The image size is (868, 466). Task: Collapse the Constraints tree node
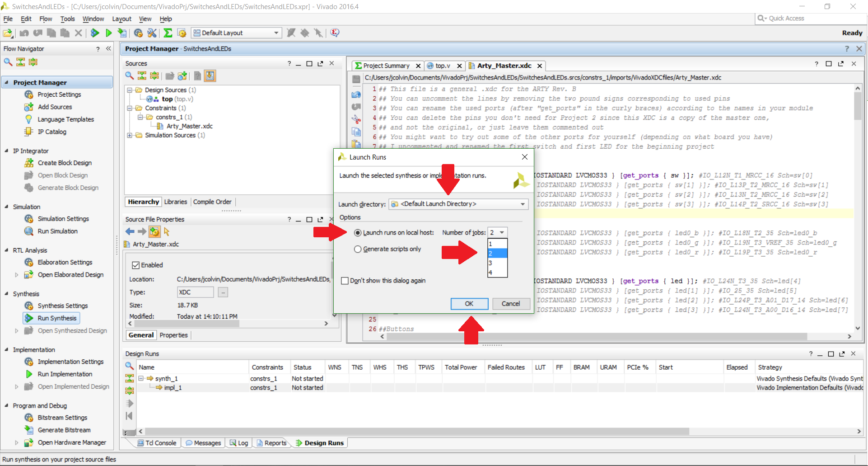coord(130,108)
